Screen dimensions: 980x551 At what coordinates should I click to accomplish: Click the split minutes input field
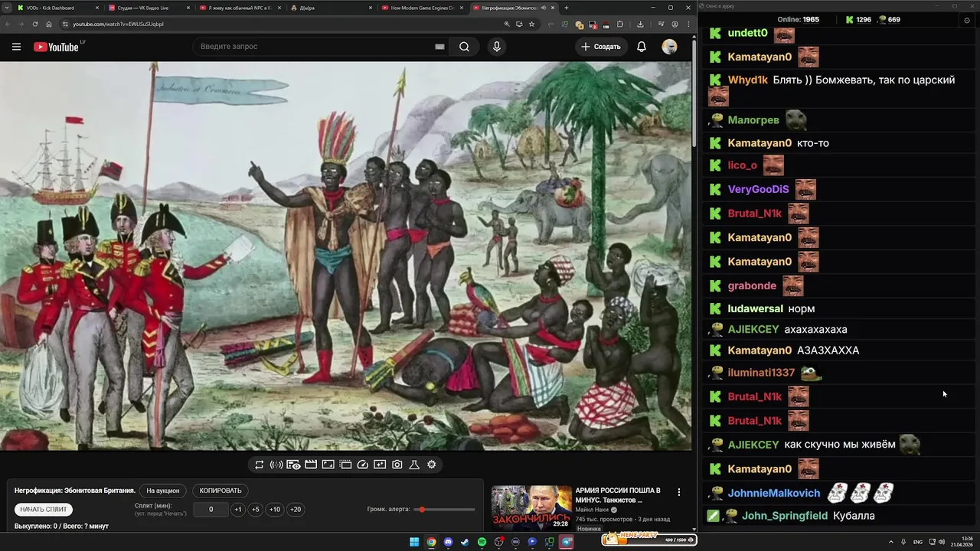(x=211, y=510)
